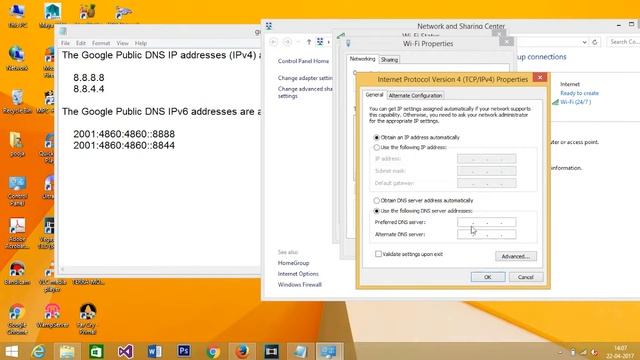Image resolution: width=640 pixels, height=360 pixels.
Task: Open Notepad Edit menu
Action: [81, 43]
